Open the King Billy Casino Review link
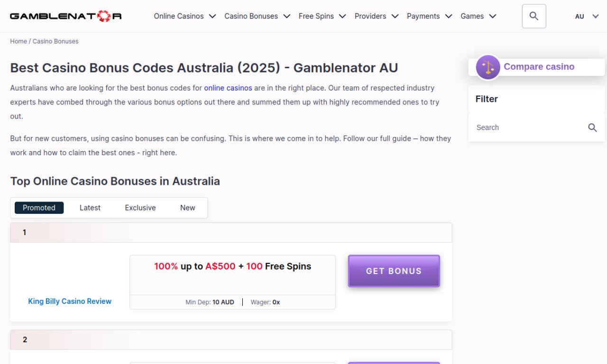The image size is (607, 364). tap(70, 301)
